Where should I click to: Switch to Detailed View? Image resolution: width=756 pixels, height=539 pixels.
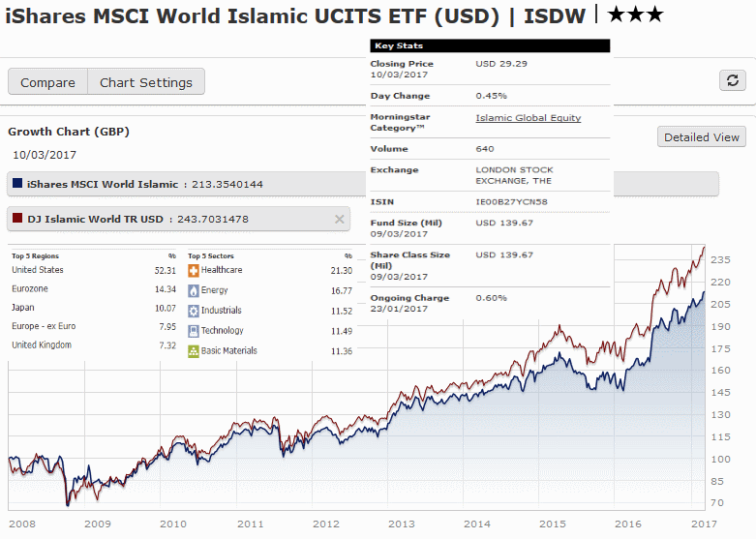[x=702, y=137]
